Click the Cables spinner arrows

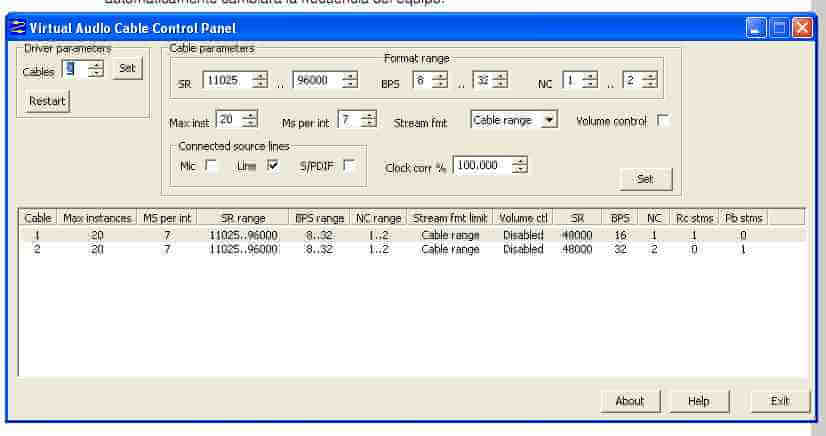click(96, 69)
